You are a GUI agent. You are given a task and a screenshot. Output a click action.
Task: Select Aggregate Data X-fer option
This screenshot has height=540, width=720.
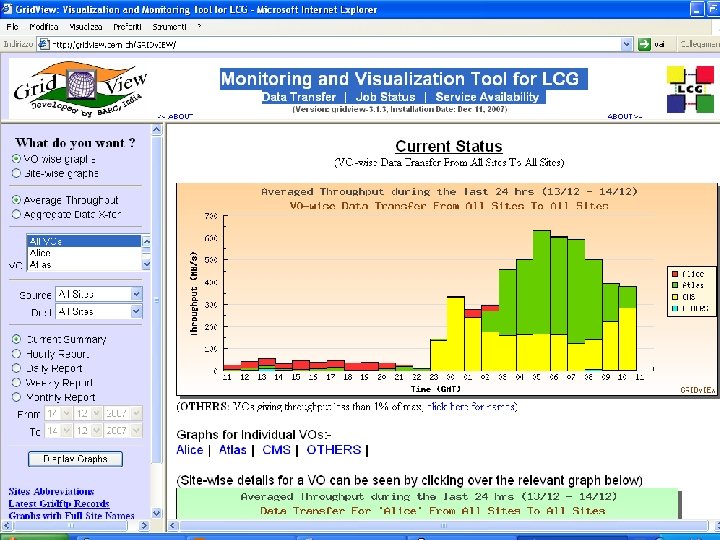[x=16, y=214]
